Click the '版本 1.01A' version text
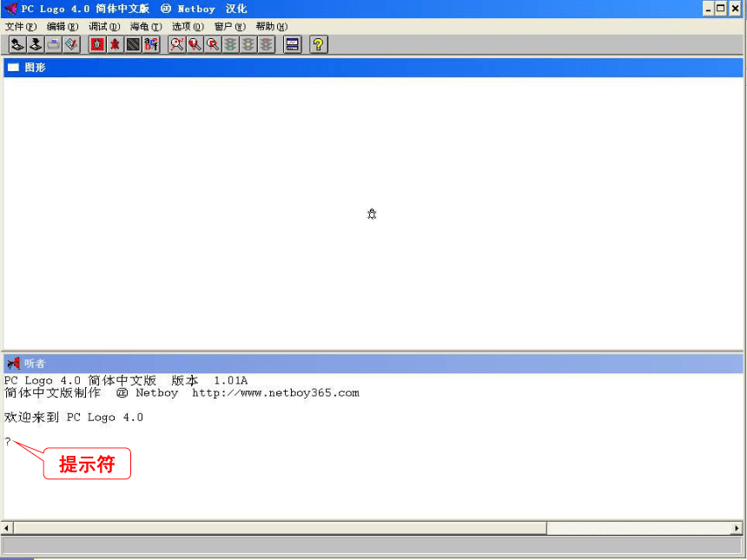 209,380
